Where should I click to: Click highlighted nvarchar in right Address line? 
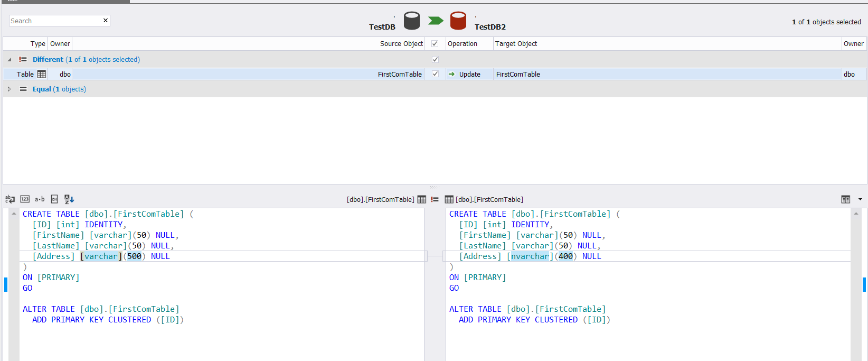(x=530, y=256)
